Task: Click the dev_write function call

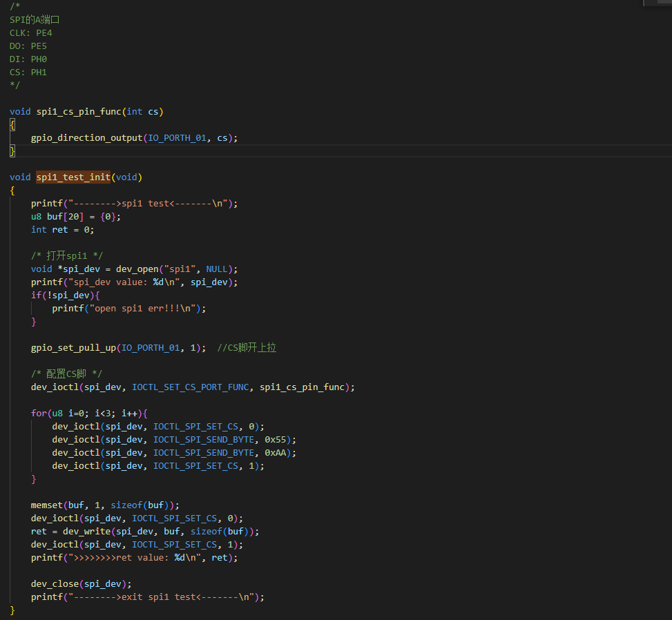Action: [86, 532]
